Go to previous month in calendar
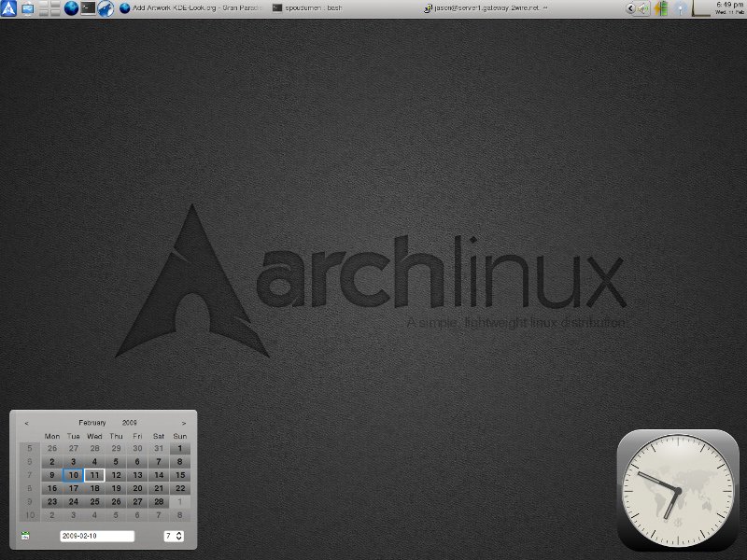 point(27,423)
